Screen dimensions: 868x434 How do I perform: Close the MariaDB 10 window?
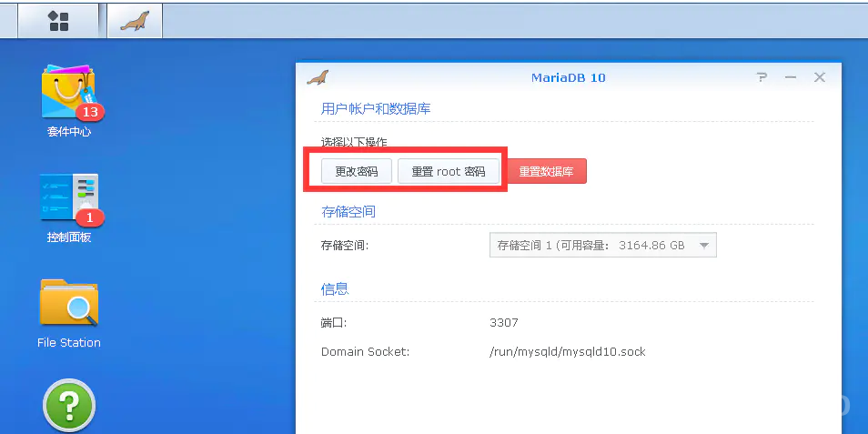pyautogui.click(x=820, y=77)
